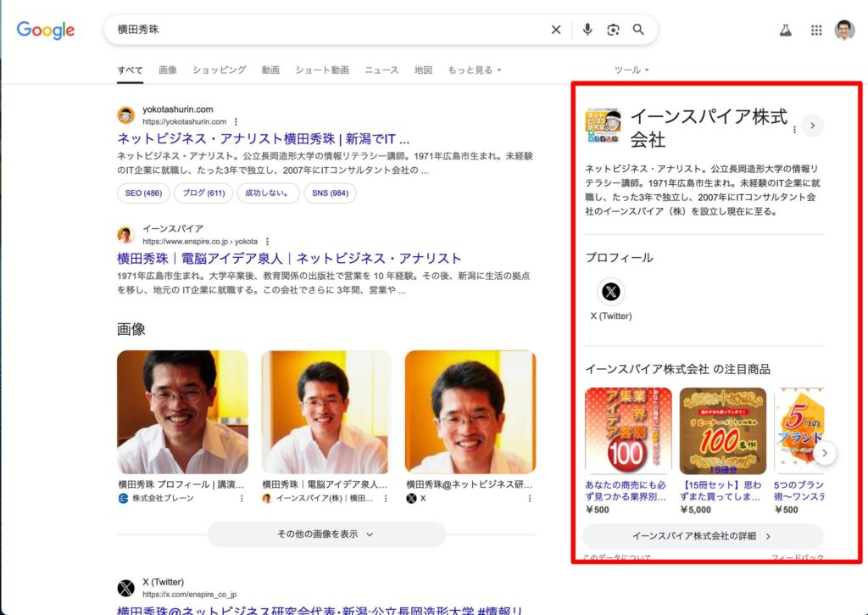Open options for the 株式会社ブレーン image result
868x615 pixels.
242,499
